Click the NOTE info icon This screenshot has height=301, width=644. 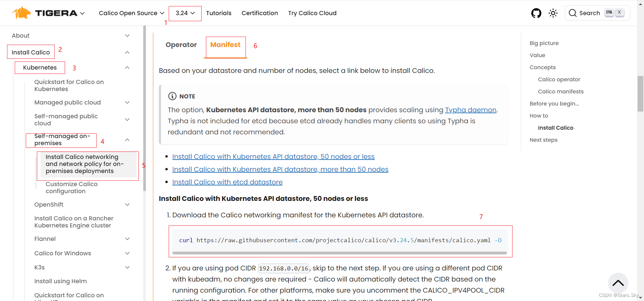[x=172, y=96]
